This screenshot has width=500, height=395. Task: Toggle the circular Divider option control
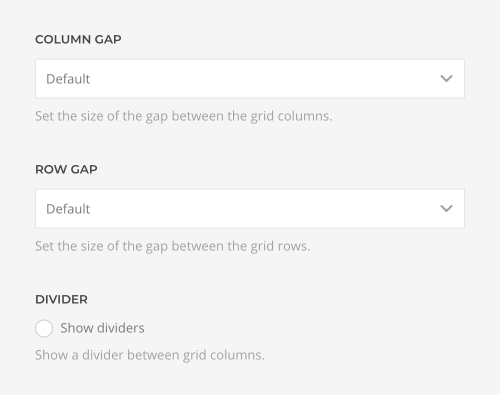[x=44, y=328]
